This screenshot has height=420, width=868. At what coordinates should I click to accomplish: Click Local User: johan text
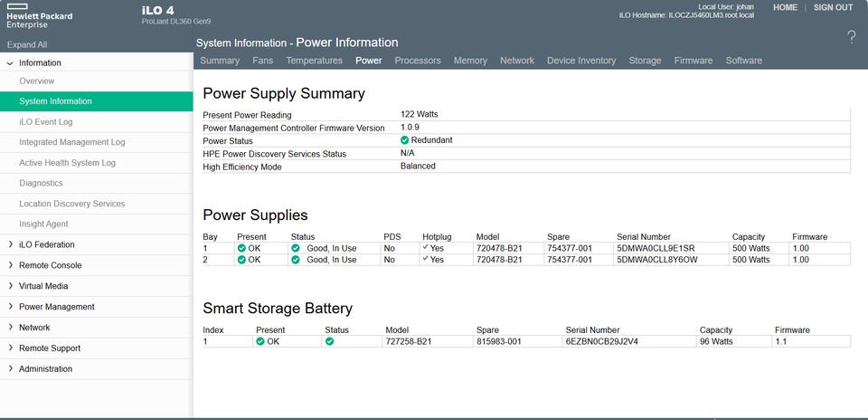tap(726, 7)
